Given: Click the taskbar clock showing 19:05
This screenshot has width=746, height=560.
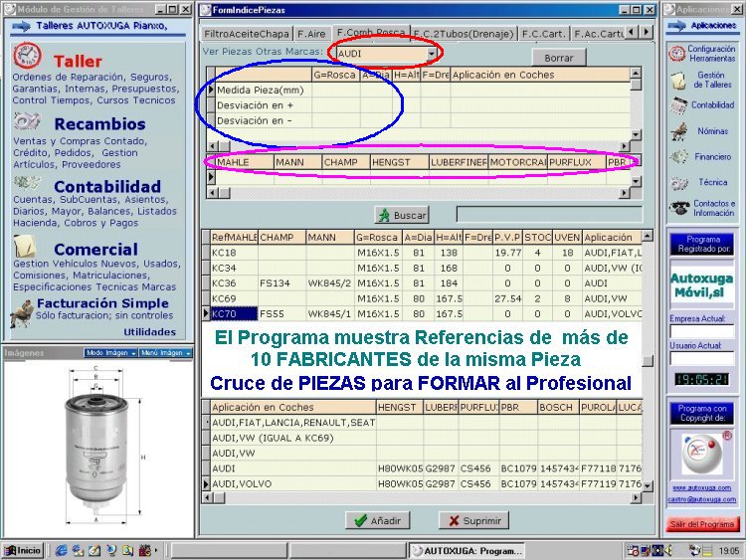Looking at the screenshot, I should (729, 551).
